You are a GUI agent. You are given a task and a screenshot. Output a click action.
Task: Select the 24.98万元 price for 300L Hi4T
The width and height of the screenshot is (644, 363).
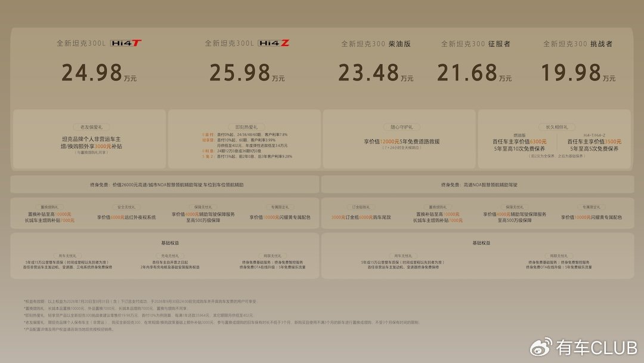(99, 72)
